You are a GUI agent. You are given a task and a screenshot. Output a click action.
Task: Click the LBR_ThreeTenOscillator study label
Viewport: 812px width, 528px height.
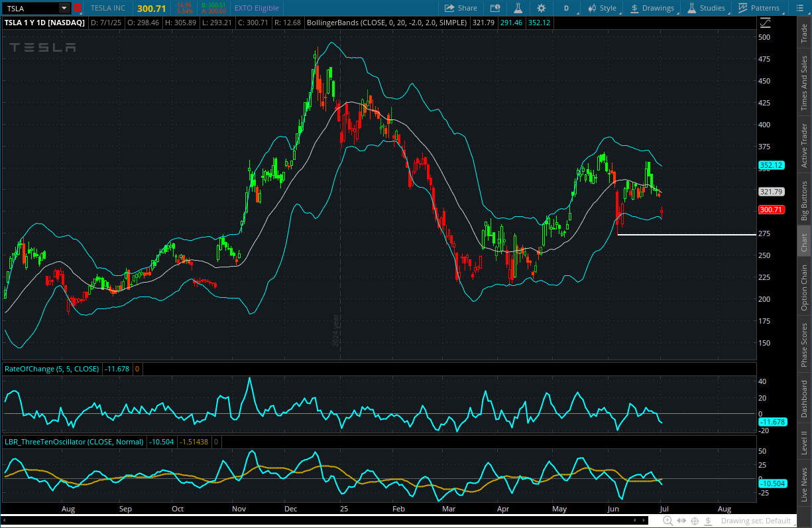coord(74,441)
